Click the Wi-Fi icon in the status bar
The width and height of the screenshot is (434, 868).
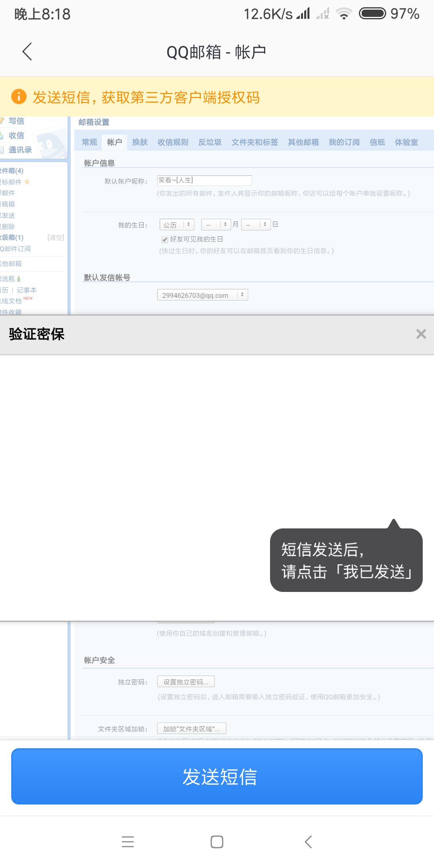tap(344, 14)
